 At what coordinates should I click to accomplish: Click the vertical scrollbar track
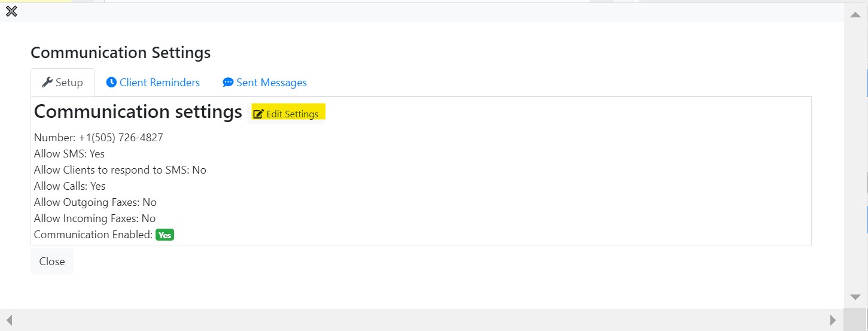tap(855, 156)
